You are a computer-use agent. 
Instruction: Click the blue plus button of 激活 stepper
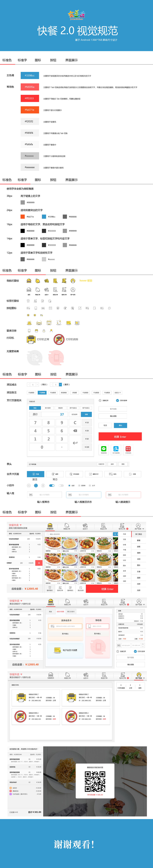(60, 385)
